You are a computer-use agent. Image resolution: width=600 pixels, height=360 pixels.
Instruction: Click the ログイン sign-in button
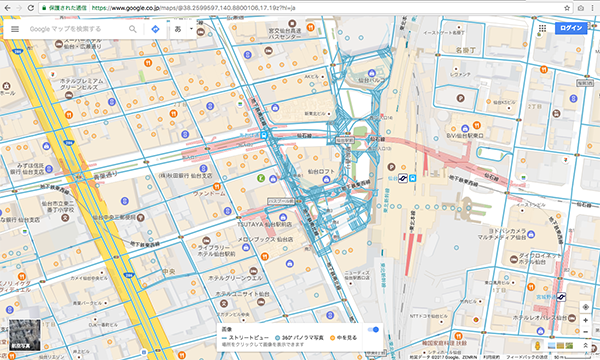571,28
